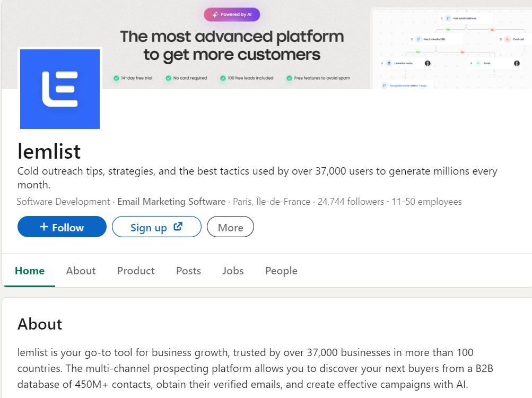Screen dimensions: 532x398
Task: Select the Home tab
Action: click(30, 271)
